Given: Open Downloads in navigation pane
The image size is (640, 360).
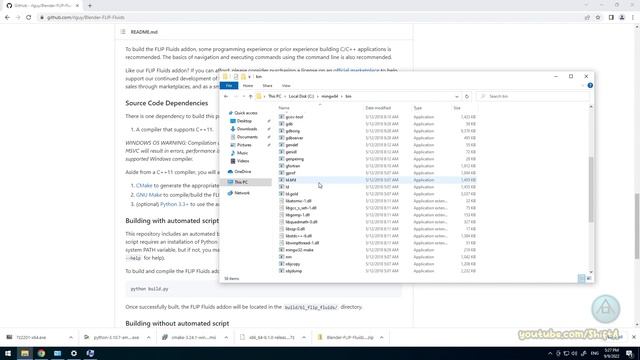Looking at the screenshot, I should (x=247, y=129).
